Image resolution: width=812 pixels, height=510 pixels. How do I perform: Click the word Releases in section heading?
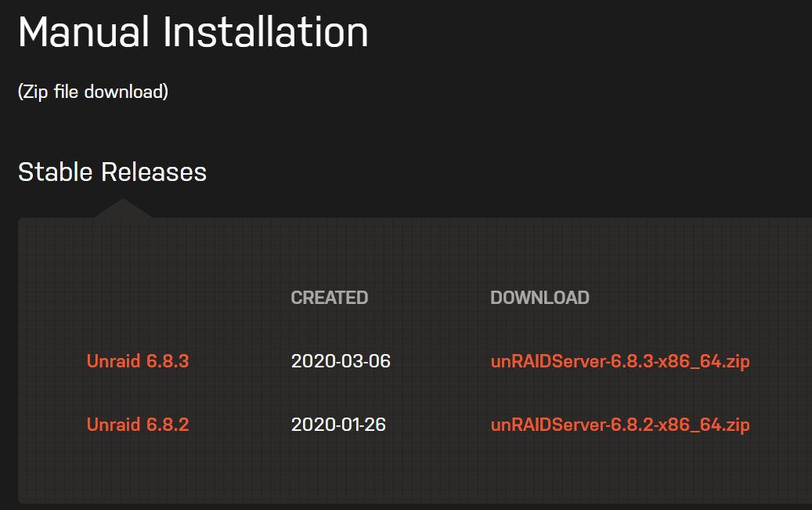(x=160, y=172)
